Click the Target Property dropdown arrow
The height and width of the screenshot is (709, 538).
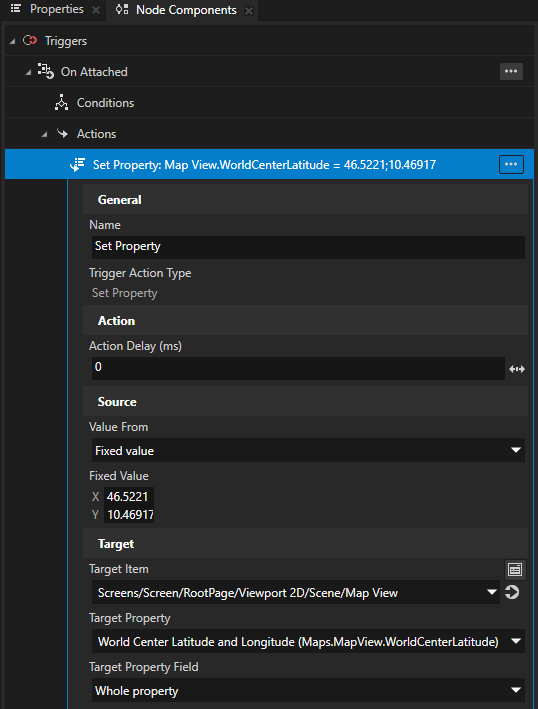coord(516,641)
